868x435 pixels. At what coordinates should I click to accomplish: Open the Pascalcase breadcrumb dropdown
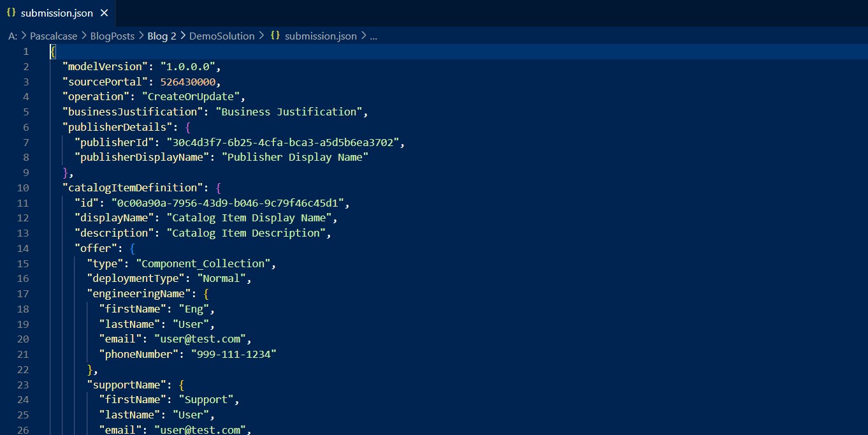[53, 36]
